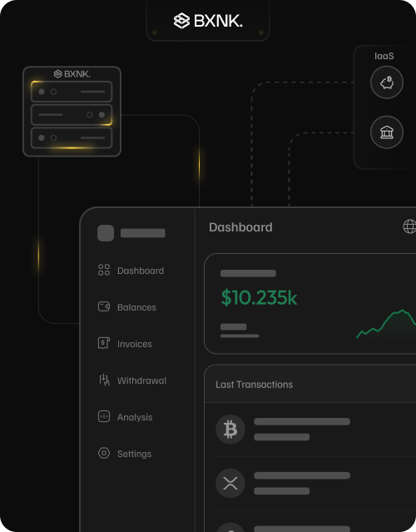Click the Dashboard page title

[x=240, y=227]
